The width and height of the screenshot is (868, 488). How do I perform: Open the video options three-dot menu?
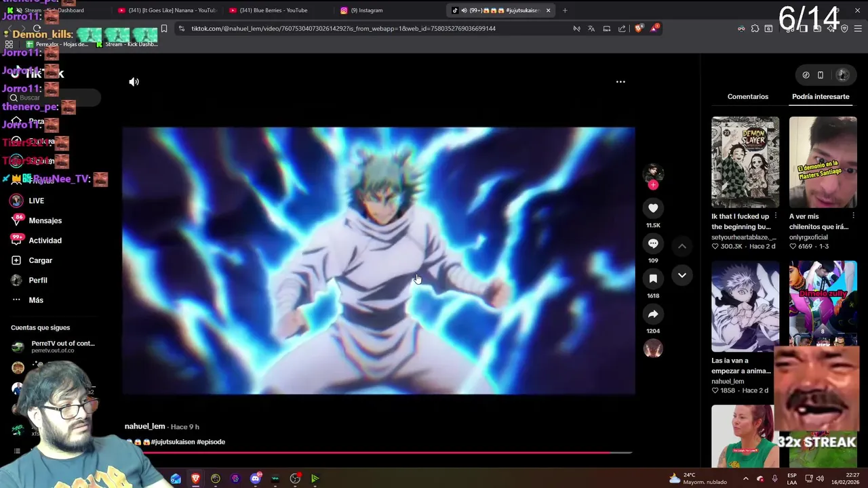click(620, 81)
